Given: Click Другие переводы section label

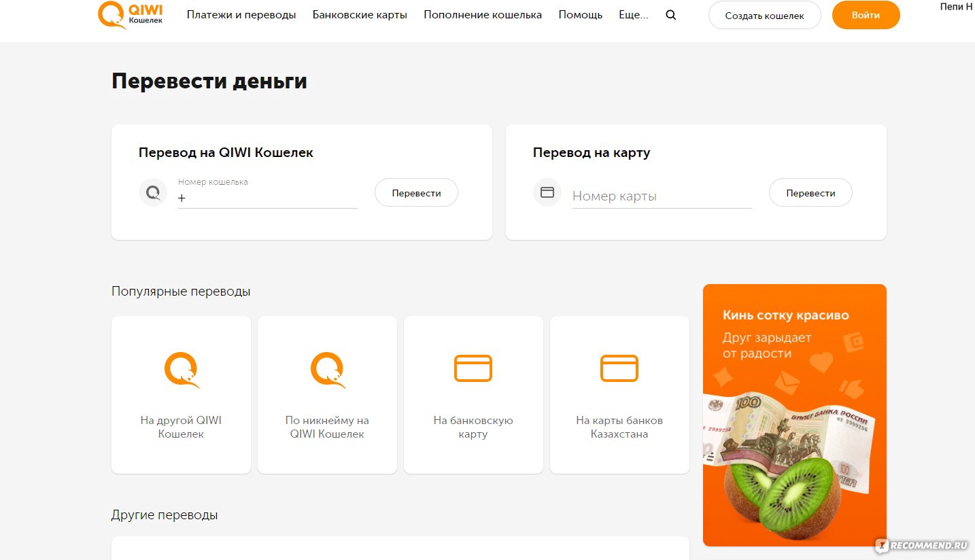Looking at the screenshot, I should 165,514.
